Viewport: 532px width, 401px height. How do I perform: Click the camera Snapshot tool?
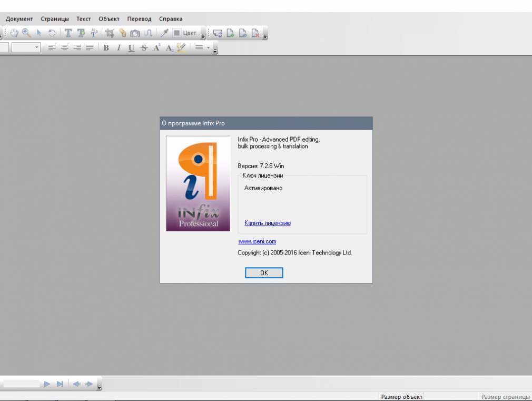tap(135, 33)
